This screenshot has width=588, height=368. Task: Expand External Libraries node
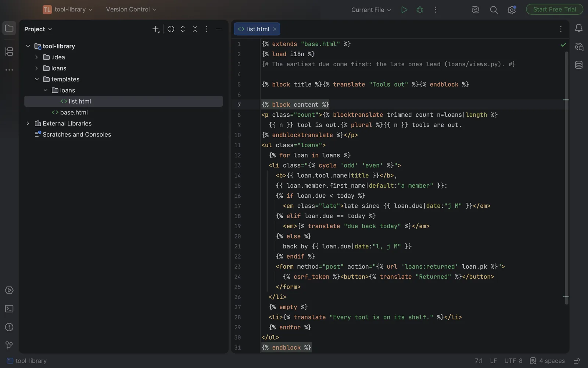coord(28,123)
